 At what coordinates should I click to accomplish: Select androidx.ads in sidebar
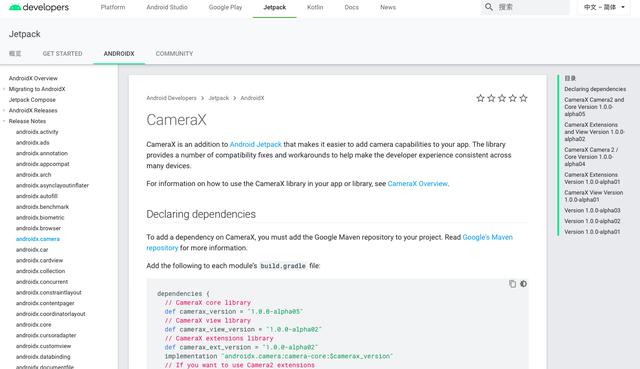click(33, 142)
